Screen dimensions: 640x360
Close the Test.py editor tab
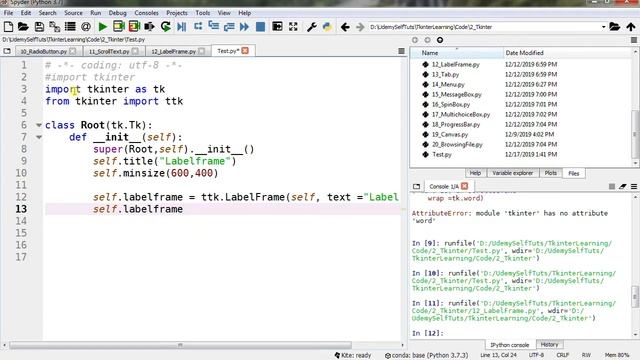point(245,51)
